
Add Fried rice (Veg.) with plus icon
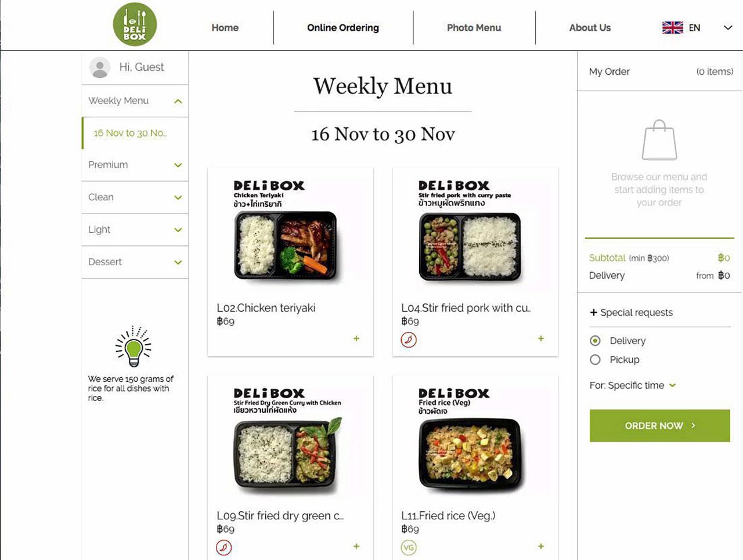click(541, 546)
